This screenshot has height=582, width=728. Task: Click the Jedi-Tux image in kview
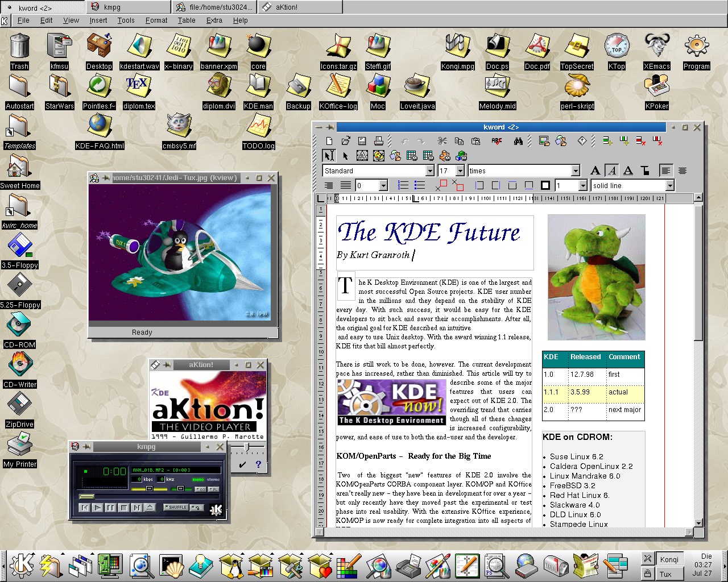[180, 252]
